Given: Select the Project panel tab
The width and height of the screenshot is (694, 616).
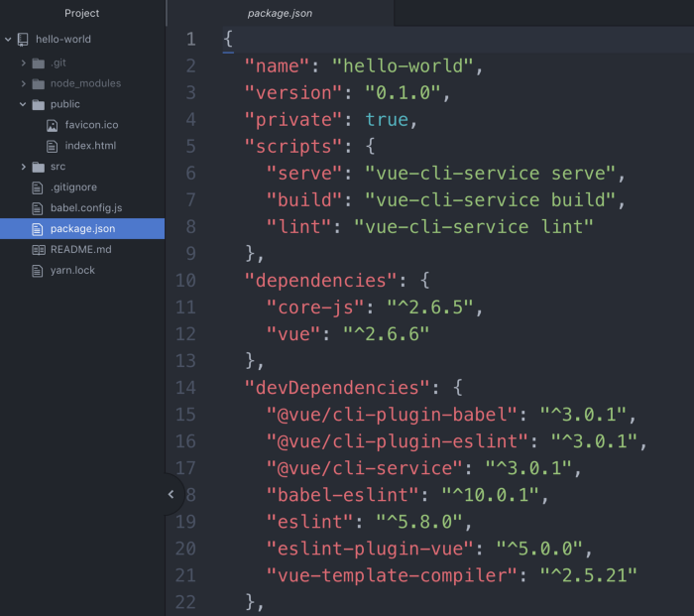Looking at the screenshot, I should 82,13.
